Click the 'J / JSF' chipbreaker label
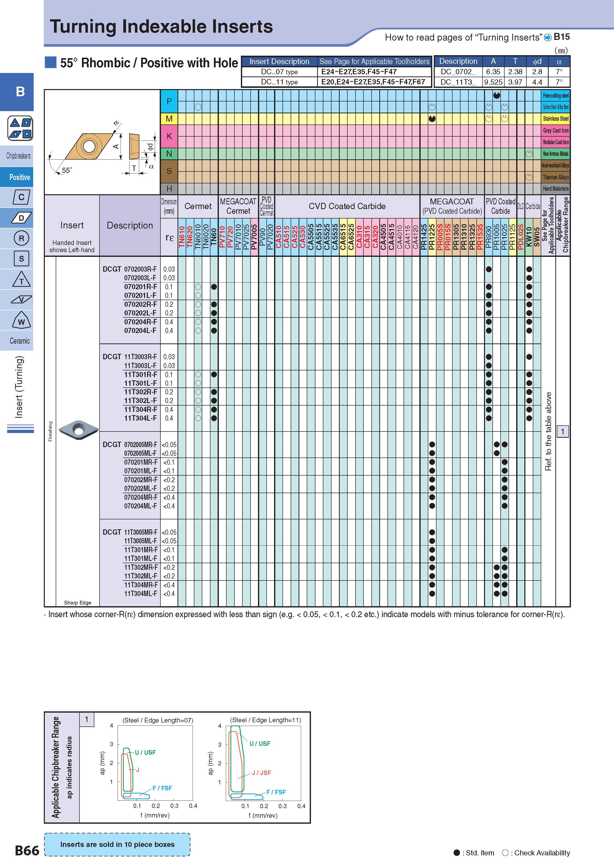The height and width of the screenshot is (868, 614). coord(261,773)
